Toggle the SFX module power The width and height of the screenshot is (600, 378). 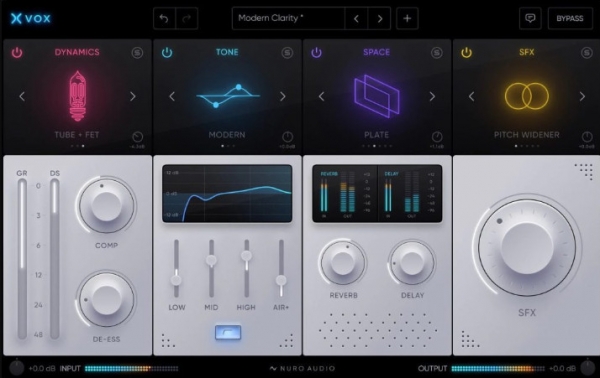coord(466,52)
